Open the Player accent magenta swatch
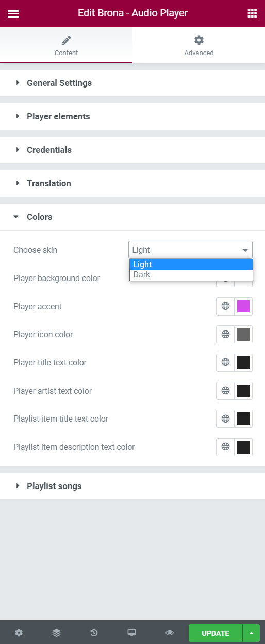Viewport: 265px width, 644px height. [243, 306]
